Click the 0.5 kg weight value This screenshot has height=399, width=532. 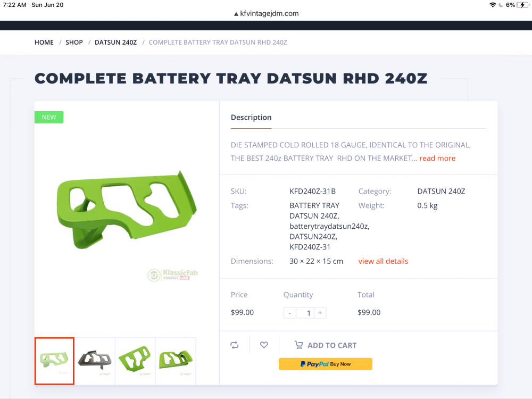coord(427,205)
